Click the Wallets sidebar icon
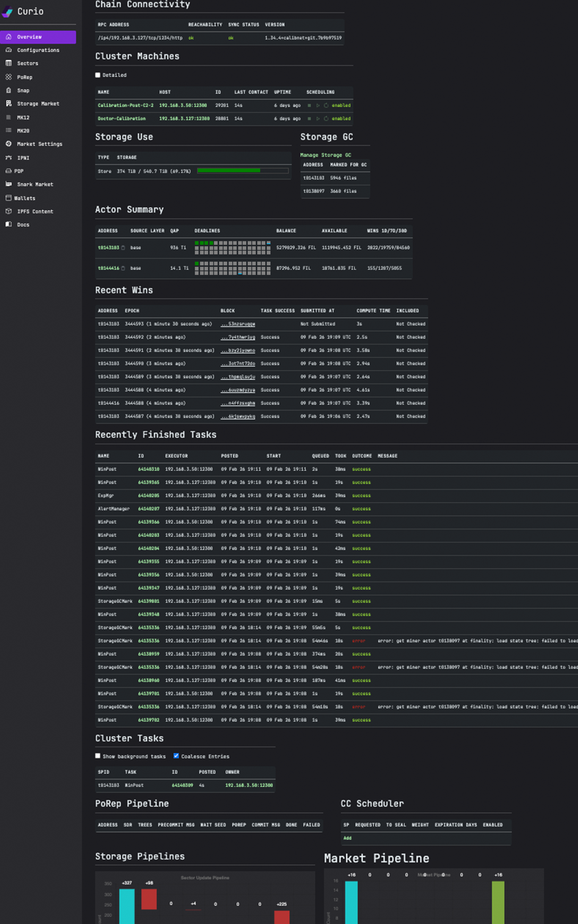The height and width of the screenshot is (924, 578). (x=8, y=198)
